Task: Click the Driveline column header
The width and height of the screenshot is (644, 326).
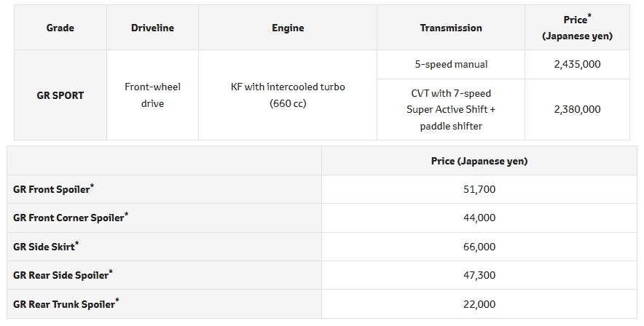Action: (152, 28)
